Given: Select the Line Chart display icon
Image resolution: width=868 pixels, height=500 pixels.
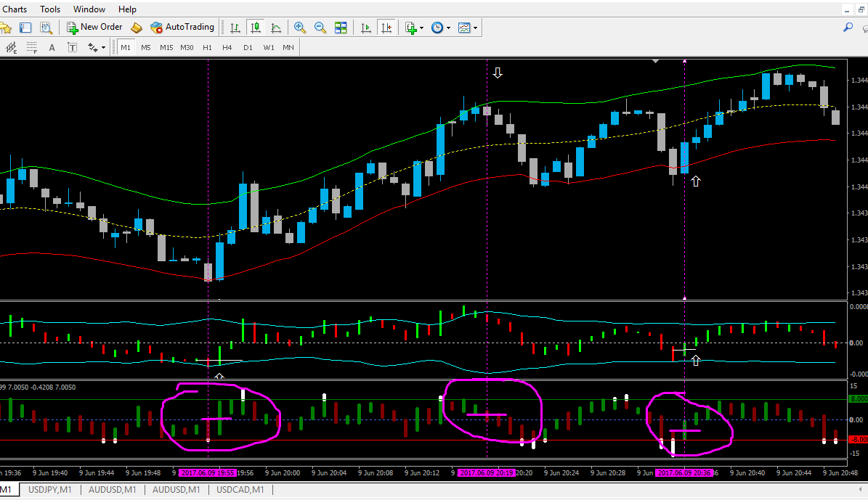Looking at the screenshot, I should click(x=276, y=28).
